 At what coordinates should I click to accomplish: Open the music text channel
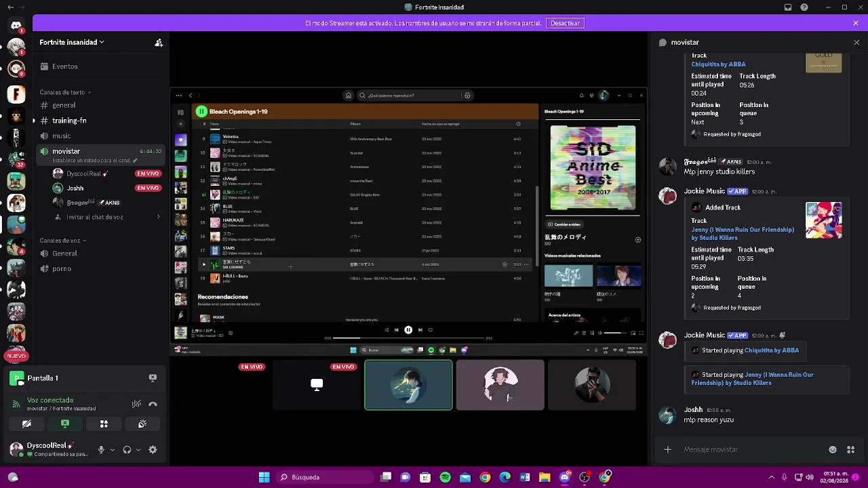[x=100, y=136]
